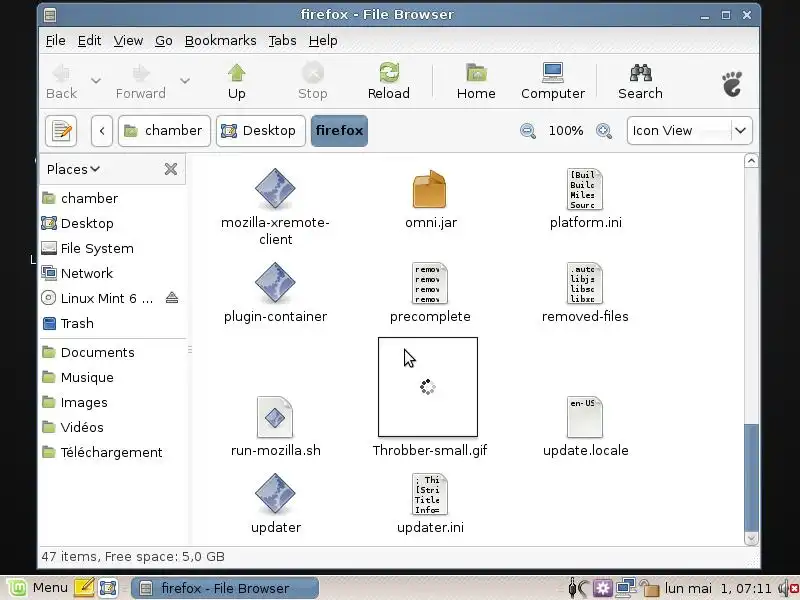Click the show desktop taskbar icon
The image size is (800, 600).
click(108, 588)
